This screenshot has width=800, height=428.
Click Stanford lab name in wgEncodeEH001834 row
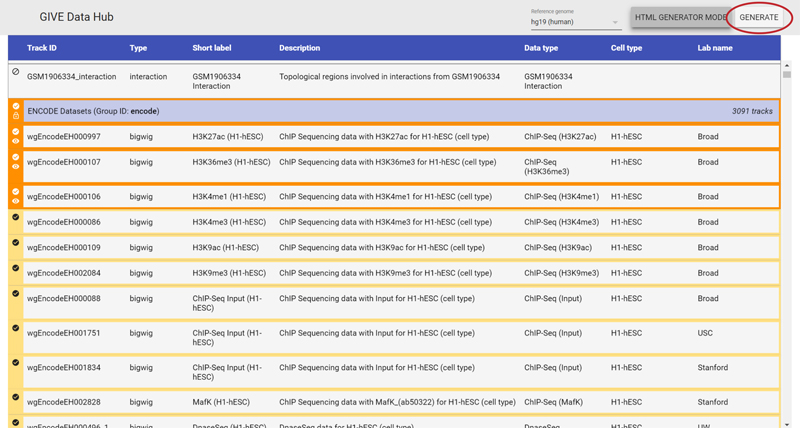[x=713, y=367]
